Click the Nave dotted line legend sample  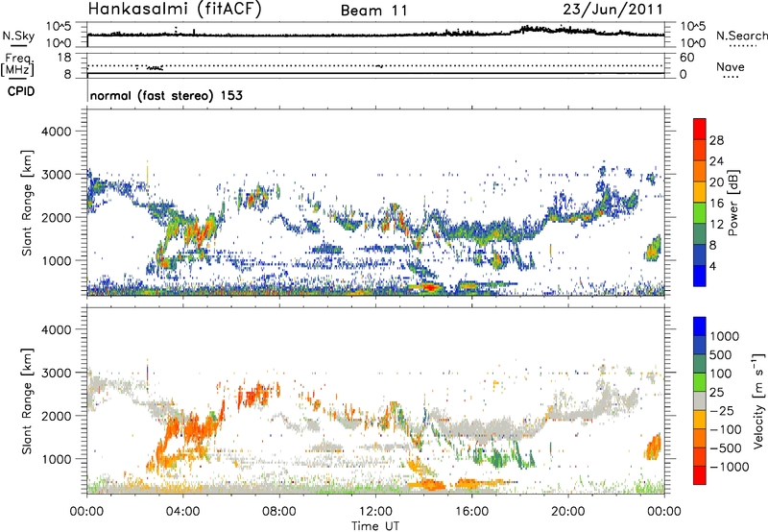[x=731, y=77]
